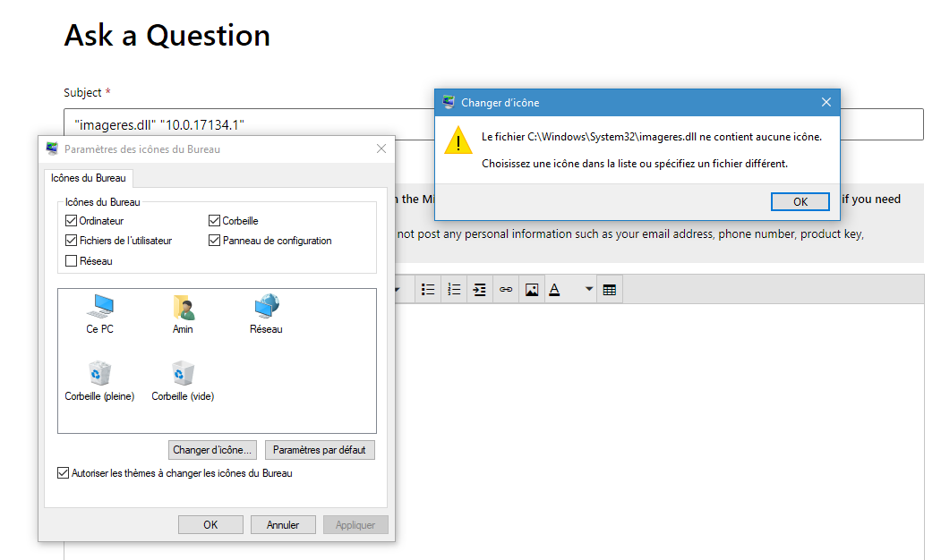The height and width of the screenshot is (560, 941).
Task: Click OK in the Changer d'icône dialog
Action: (x=800, y=201)
